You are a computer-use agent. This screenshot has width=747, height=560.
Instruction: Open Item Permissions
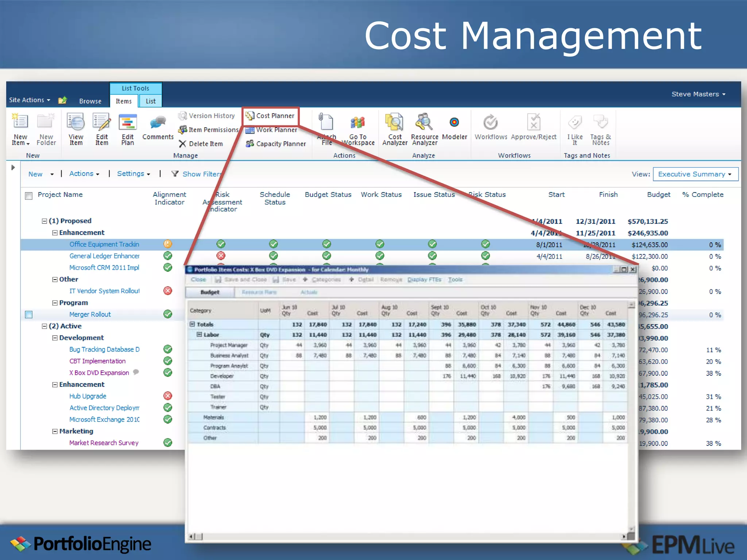click(x=208, y=130)
